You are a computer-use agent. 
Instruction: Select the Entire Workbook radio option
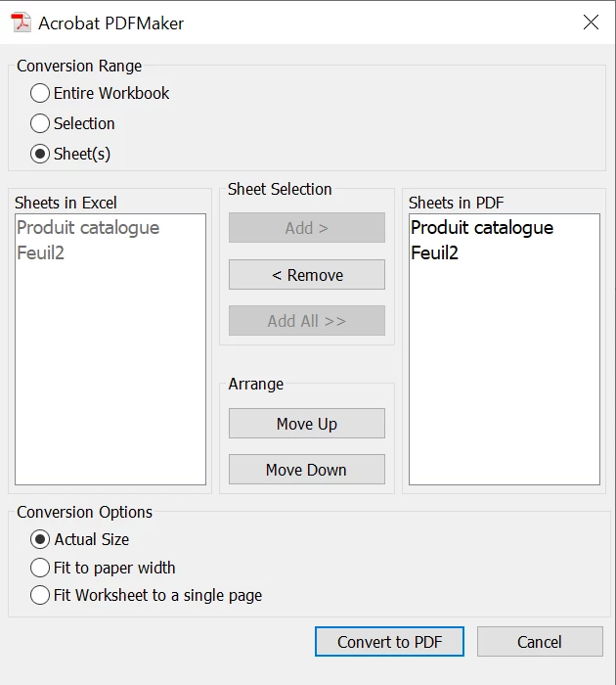tap(100, 93)
